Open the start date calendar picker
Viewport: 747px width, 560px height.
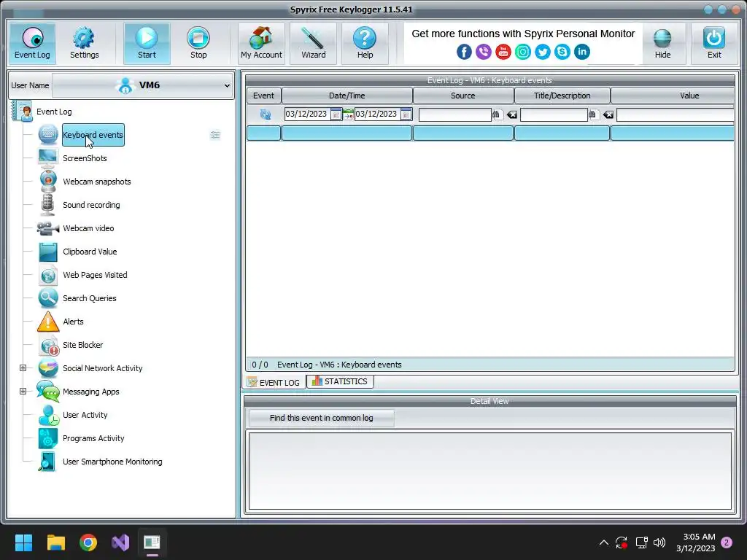click(336, 114)
